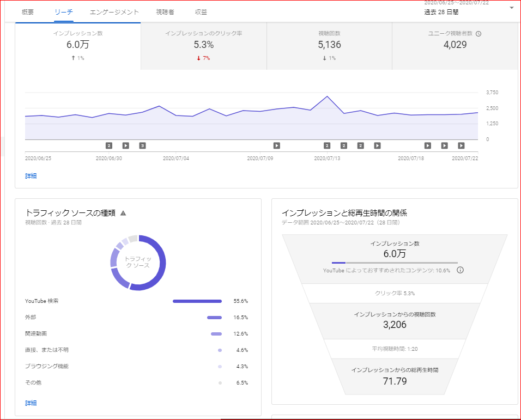Click the 4.3% value for ブラウジング機能
This screenshot has width=521, height=420.
point(242,367)
